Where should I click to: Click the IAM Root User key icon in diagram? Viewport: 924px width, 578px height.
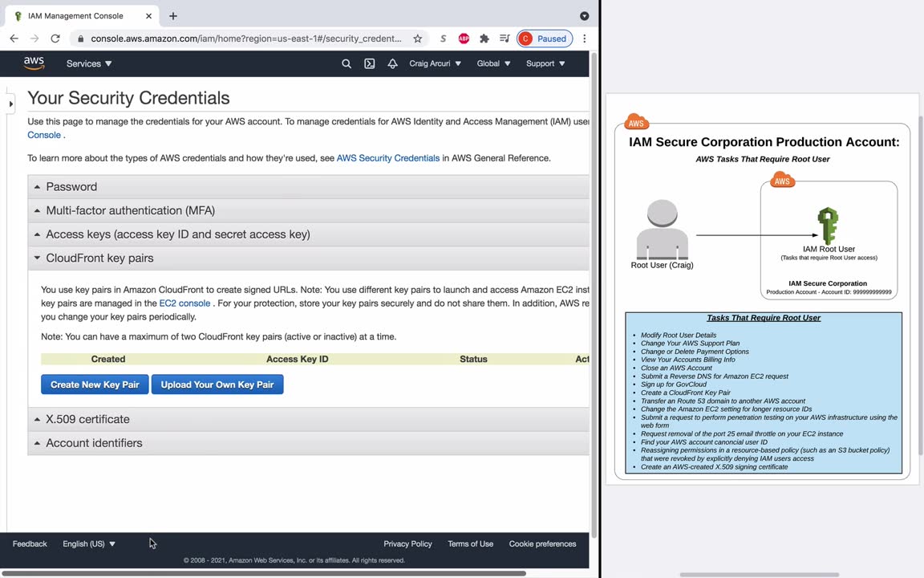click(828, 226)
